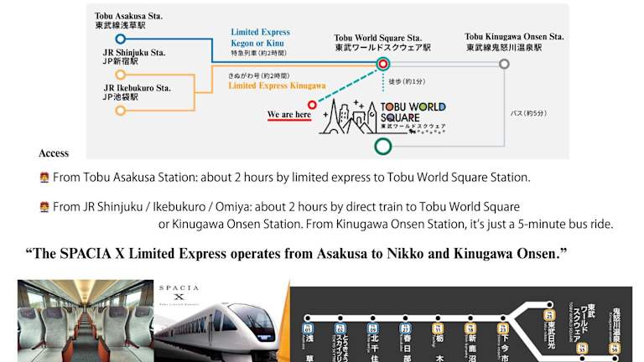
Task: Click the orange circle below JR Shinjuku label
Action: pos(121,75)
